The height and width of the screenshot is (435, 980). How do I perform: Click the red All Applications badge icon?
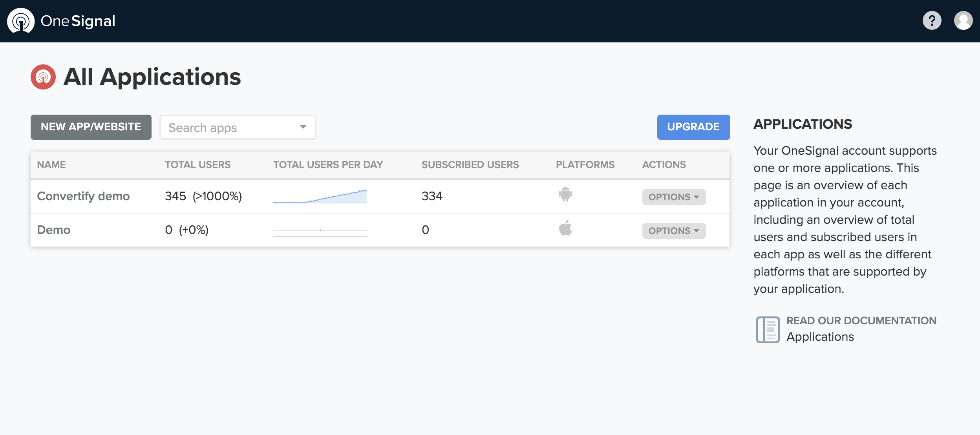[43, 77]
